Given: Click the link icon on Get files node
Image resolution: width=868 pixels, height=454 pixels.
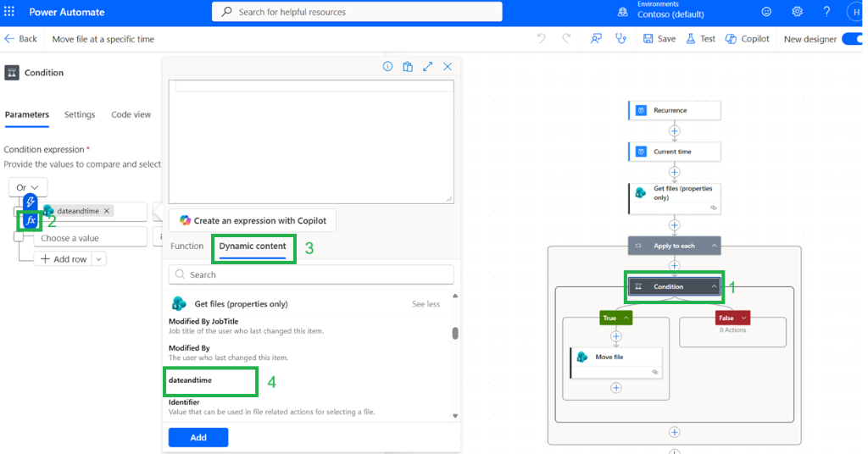Looking at the screenshot, I should click(714, 208).
